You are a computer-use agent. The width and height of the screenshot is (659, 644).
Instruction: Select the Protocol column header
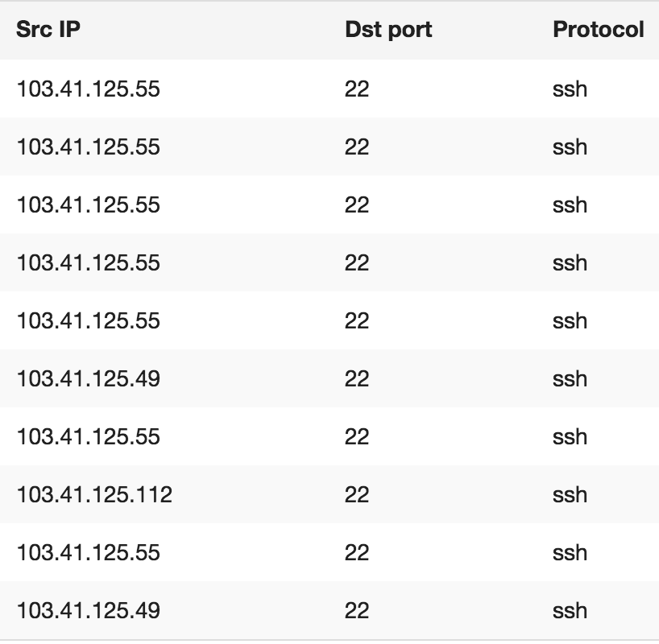tap(598, 30)
